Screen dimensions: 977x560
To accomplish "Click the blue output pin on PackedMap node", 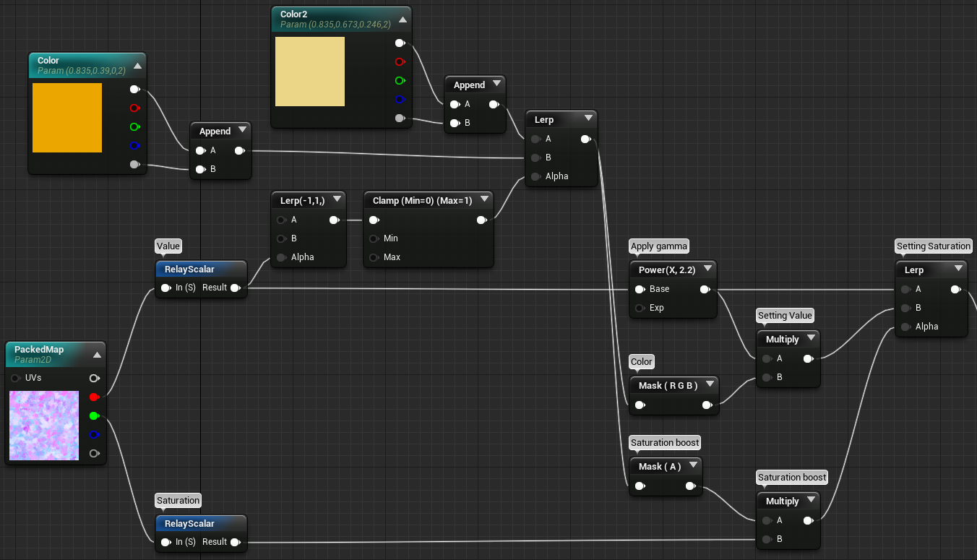I will coord(93,434).
